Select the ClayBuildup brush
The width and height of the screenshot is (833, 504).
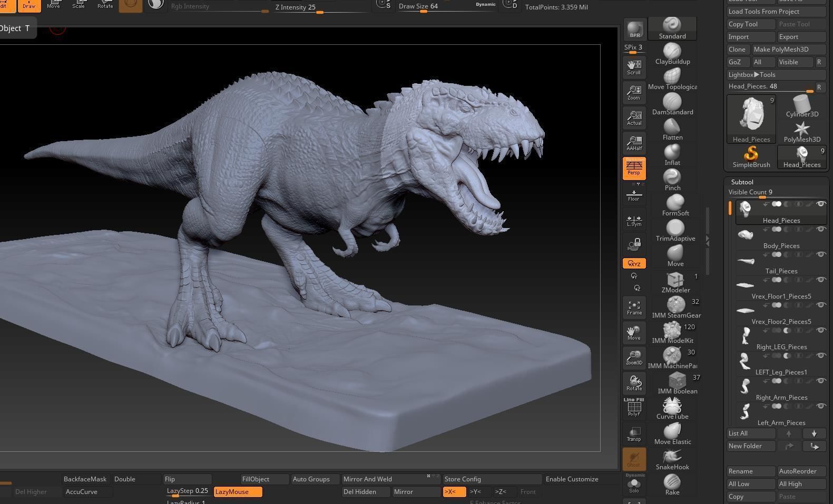coord(672,54)
